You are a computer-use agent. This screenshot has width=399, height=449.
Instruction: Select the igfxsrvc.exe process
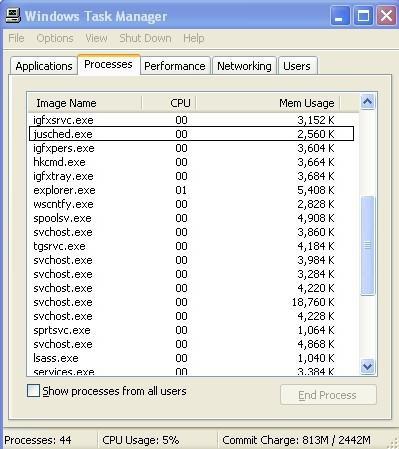coord(192,120)
